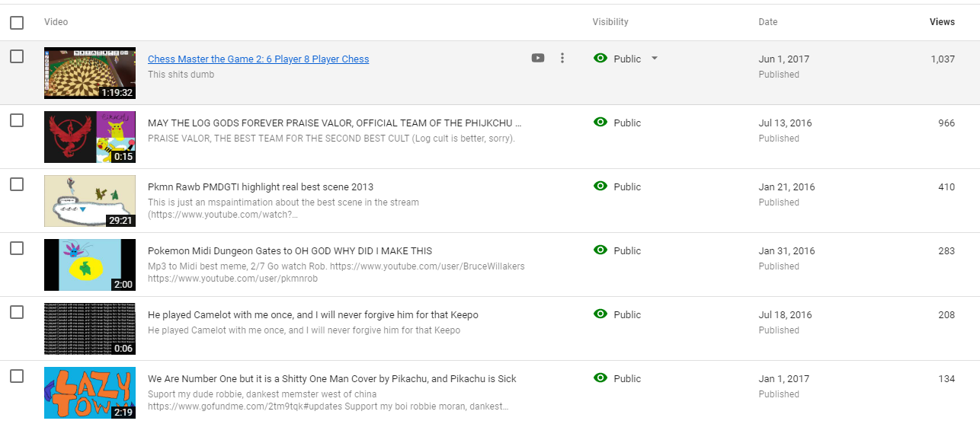
Task: Click the 410 views count
Action: click(x=946, y=187)
